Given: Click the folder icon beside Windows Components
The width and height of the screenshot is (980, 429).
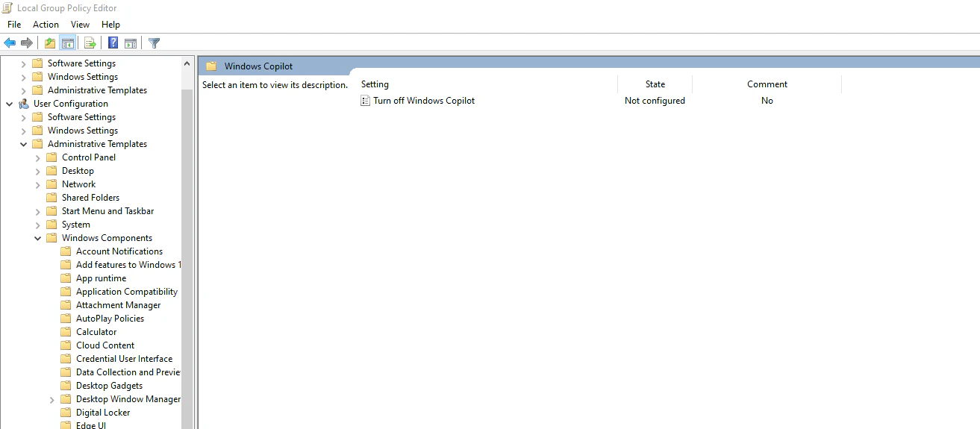Looking at the screenshot, I should (52, 238).
